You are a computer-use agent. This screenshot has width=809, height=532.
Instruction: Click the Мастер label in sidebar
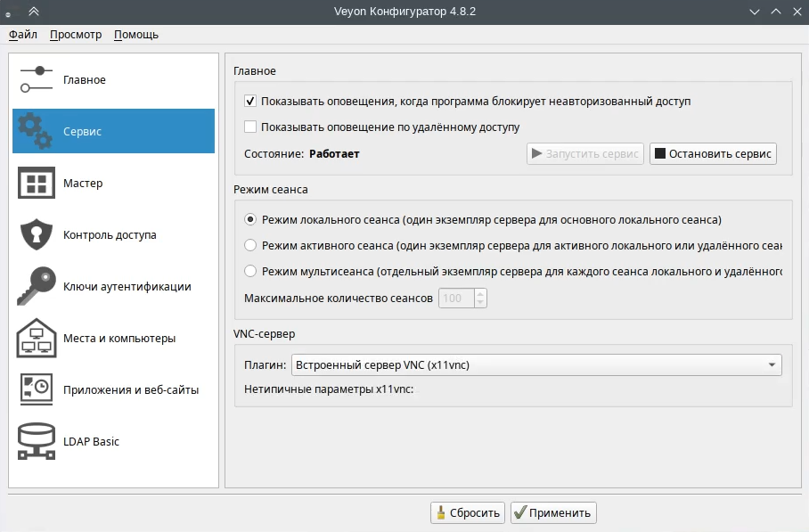(x=83, y=184)
